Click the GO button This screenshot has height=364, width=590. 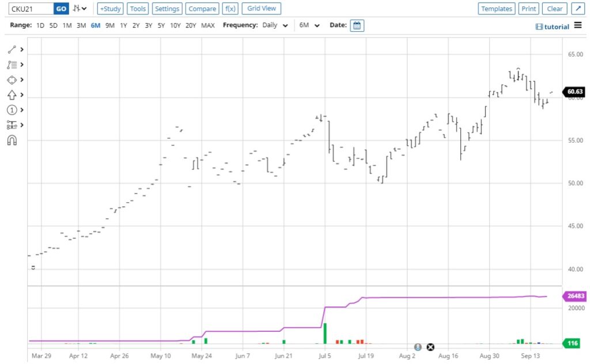[x=61, y=8]
